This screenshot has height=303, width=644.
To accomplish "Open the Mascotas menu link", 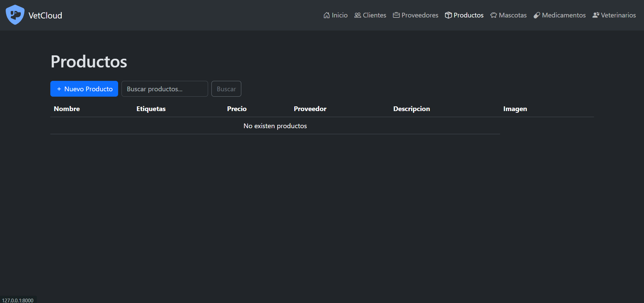I will 512,15.
